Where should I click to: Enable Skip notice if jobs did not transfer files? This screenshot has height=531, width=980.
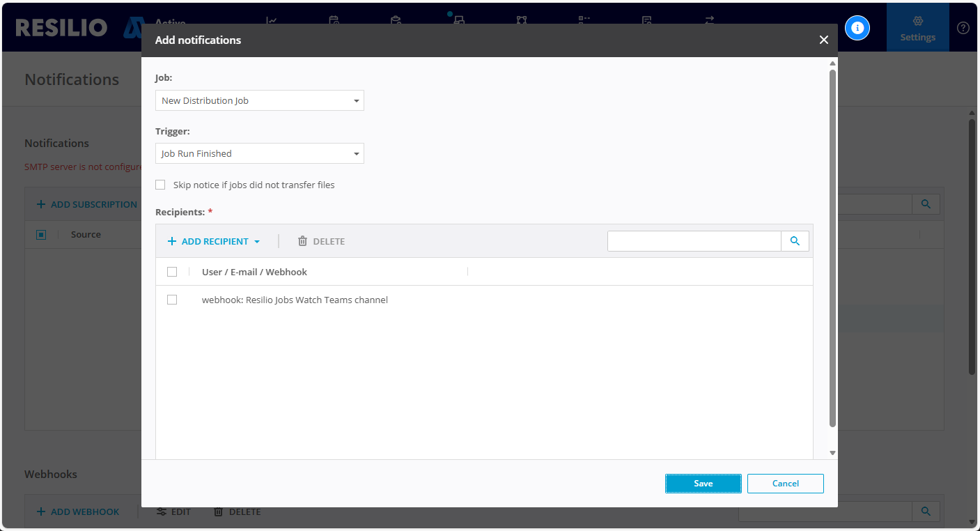160,185
